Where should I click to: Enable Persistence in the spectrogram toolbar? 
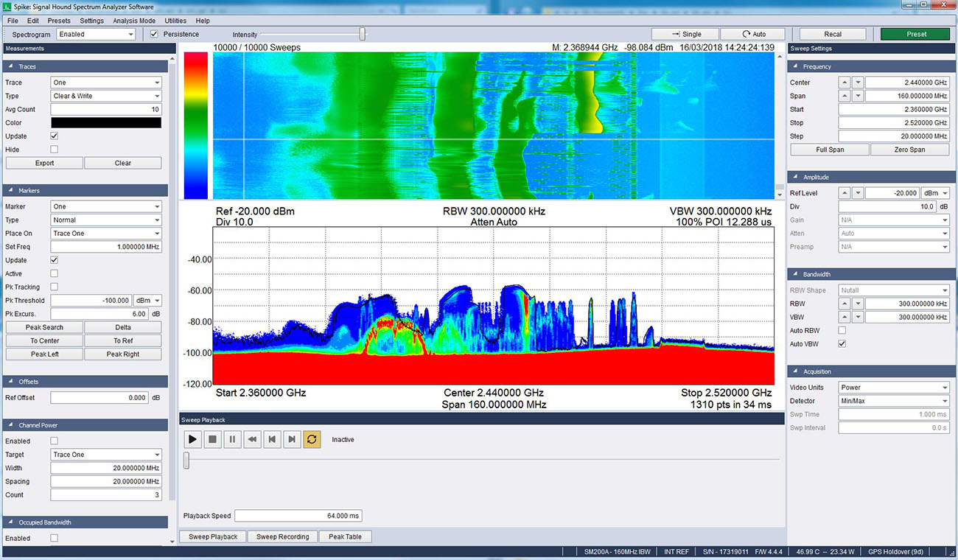coord(154,34)
